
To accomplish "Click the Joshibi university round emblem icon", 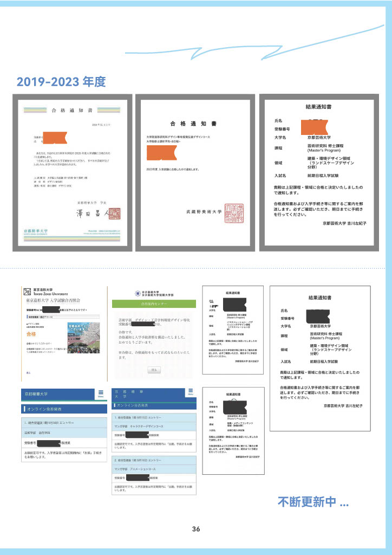I will [139, 293].
